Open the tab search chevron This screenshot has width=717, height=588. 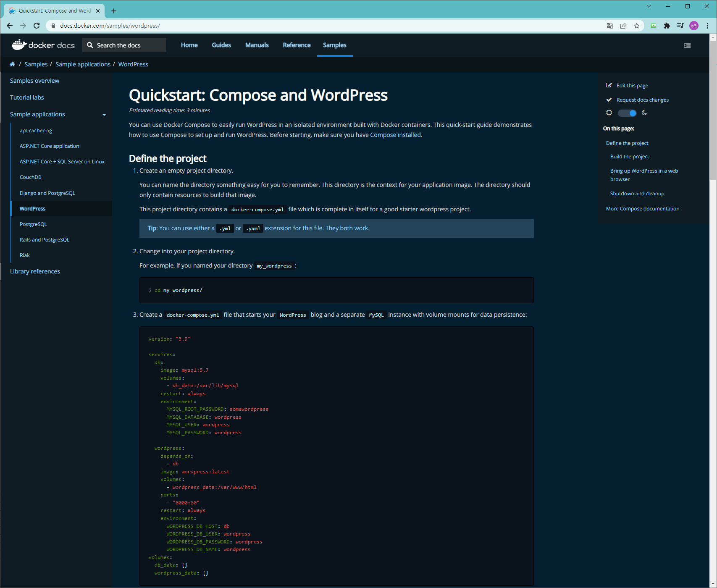coord(649,6)
